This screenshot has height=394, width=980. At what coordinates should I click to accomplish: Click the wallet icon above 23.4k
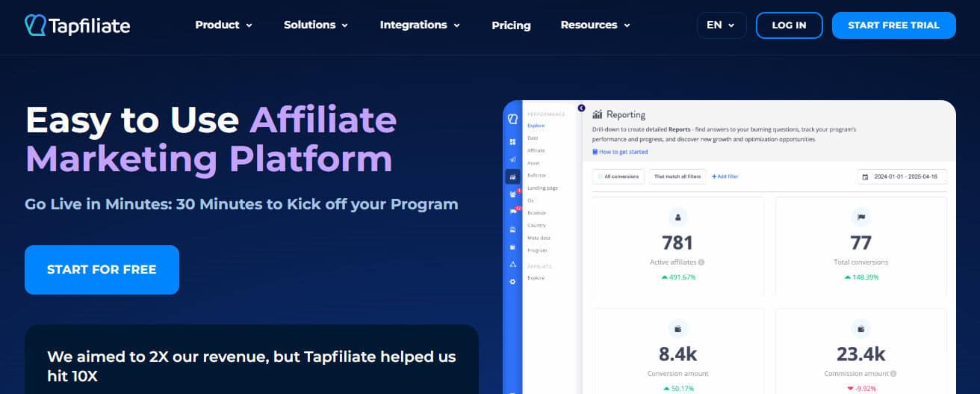[x=860, y=328]
